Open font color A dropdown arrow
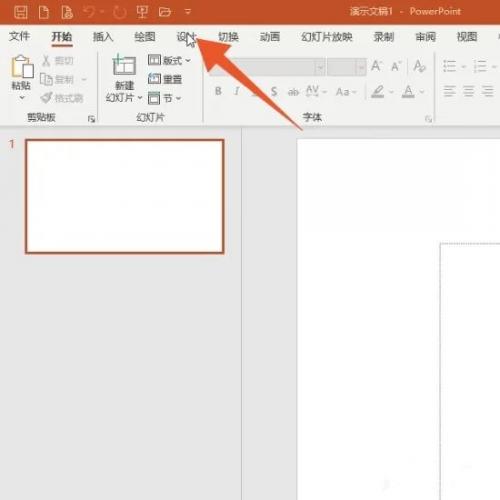Viewport: 500px width, 500px height. 422,92
